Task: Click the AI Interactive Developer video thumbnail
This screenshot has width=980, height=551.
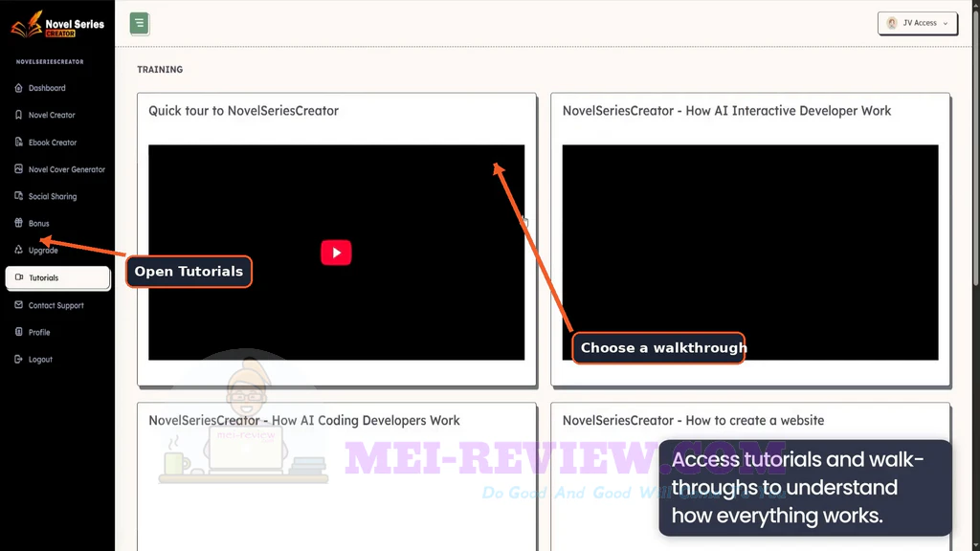Action: click(x=750, y=253)
